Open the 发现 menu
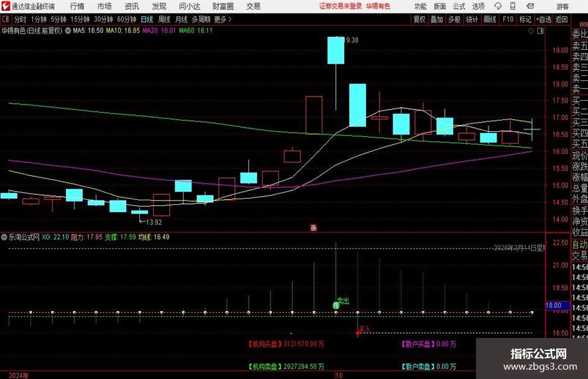 coord(159,6)
